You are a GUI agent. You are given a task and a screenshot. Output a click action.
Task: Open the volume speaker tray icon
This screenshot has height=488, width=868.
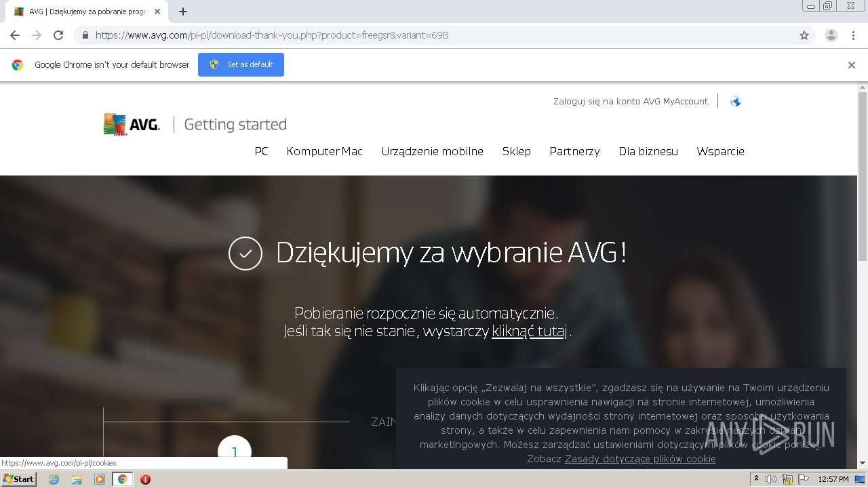(x=771, y=479)
